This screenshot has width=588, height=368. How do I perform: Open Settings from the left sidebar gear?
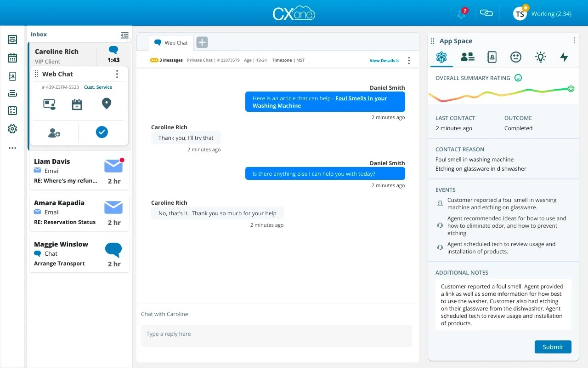click(12, 129)
